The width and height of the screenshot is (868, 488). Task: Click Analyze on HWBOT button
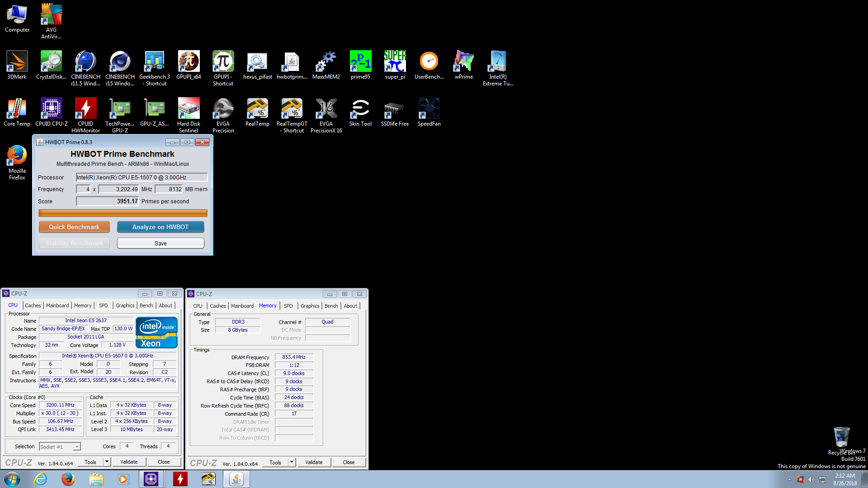160,227
